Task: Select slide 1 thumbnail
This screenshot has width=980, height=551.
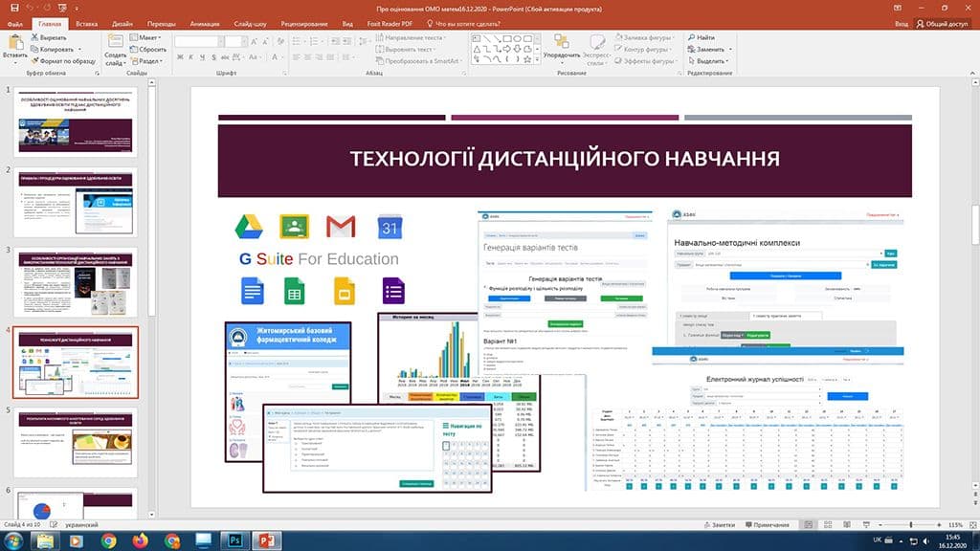Action: pyautogui.click(x=76, y=121)
